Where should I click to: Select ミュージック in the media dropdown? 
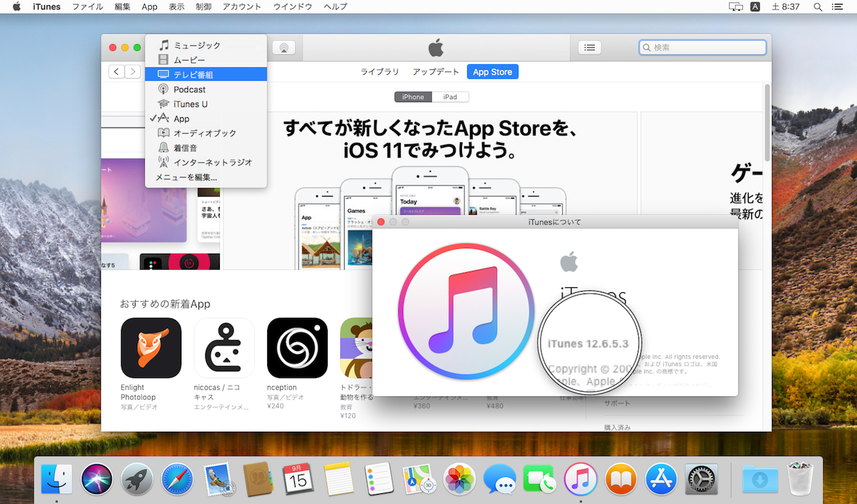[x=206, y=45]
